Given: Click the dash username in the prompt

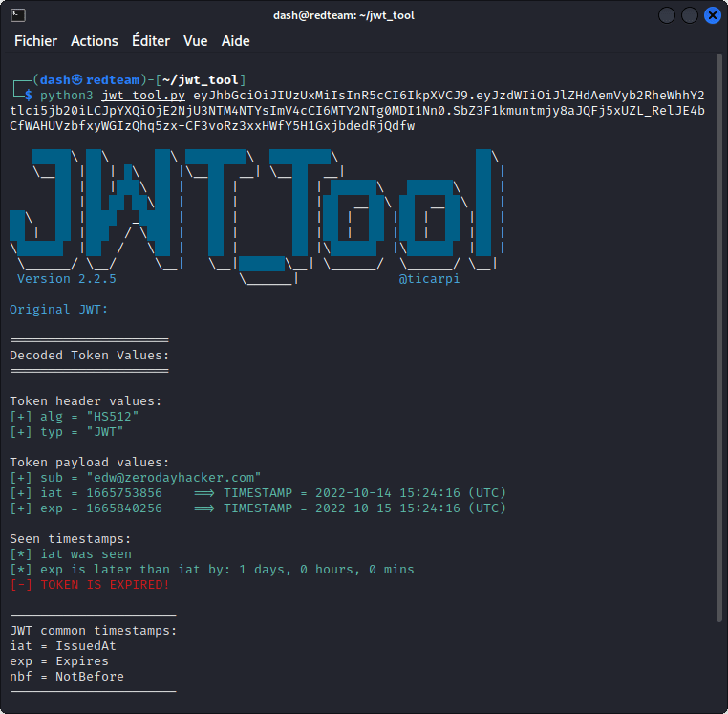Looking at the screenshot, I should click(54, 80).
